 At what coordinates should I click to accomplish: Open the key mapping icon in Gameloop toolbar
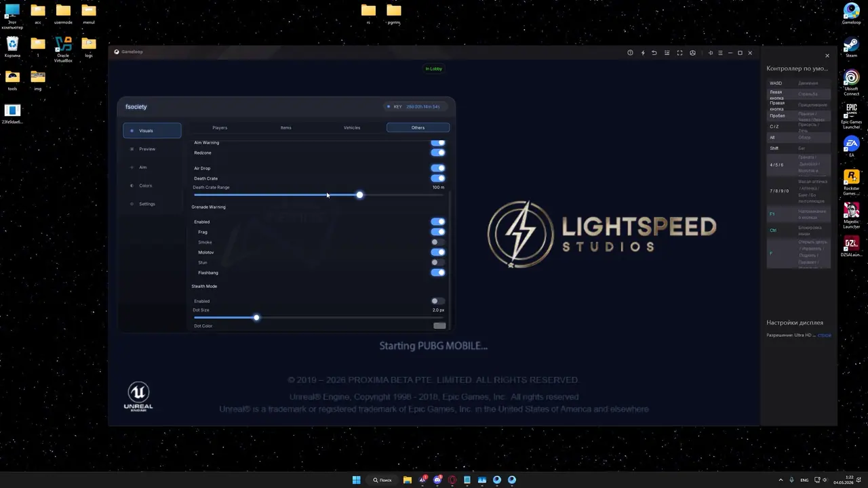(667, 53)
